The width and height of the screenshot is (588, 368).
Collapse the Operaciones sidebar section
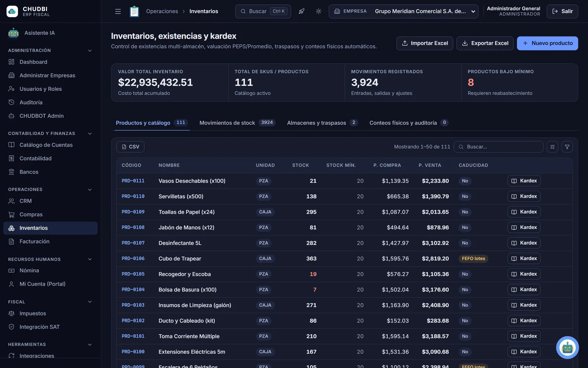tap(90, 190)
